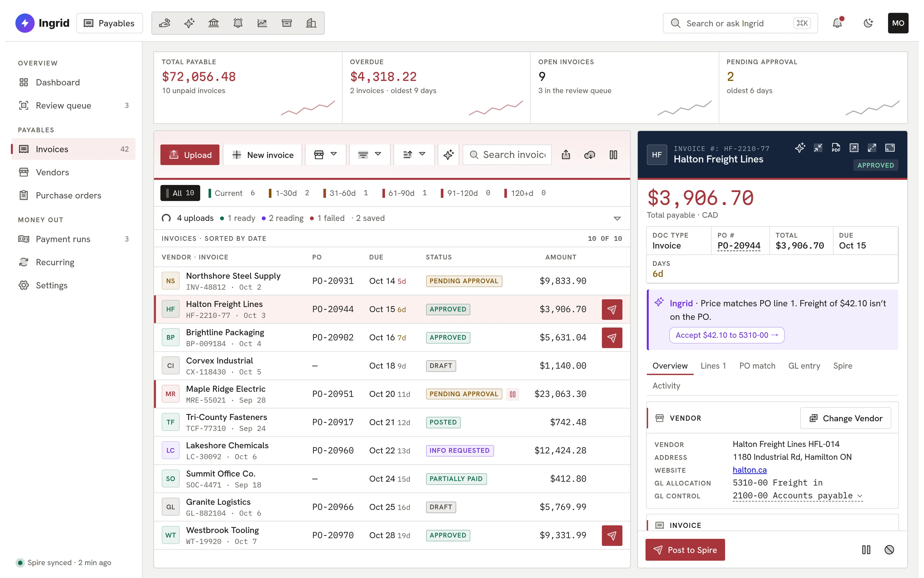
Task: Click the cloud download icon in invoice toolbar
Action: [589, 155]
